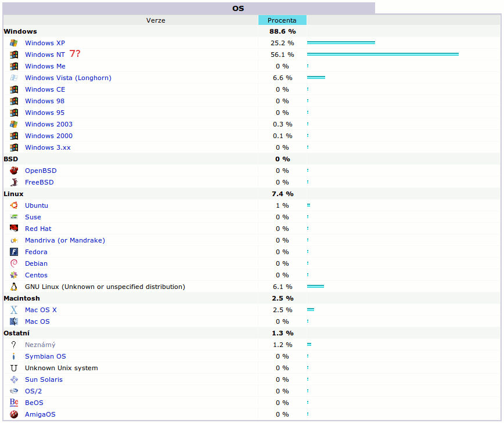The height and width of the screenshot is (423, 504).
Task: Click the Windows NT flag icon
Action: (14, 55)
